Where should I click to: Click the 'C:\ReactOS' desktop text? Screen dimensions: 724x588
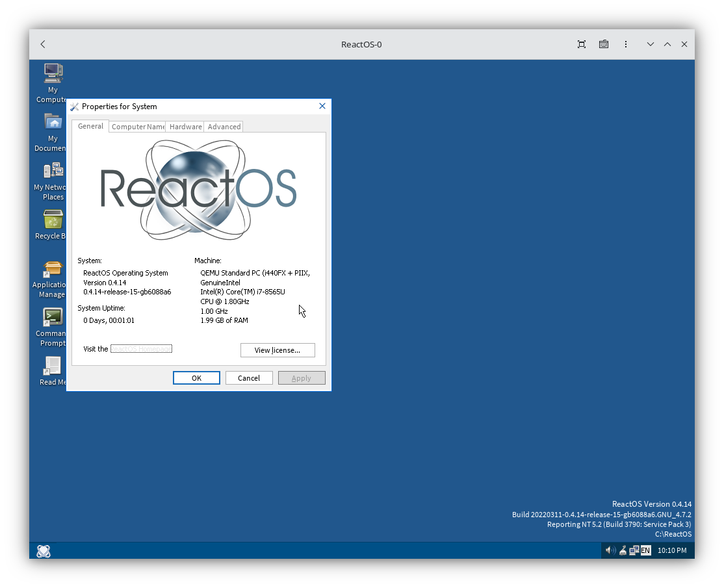coord(673,534)
